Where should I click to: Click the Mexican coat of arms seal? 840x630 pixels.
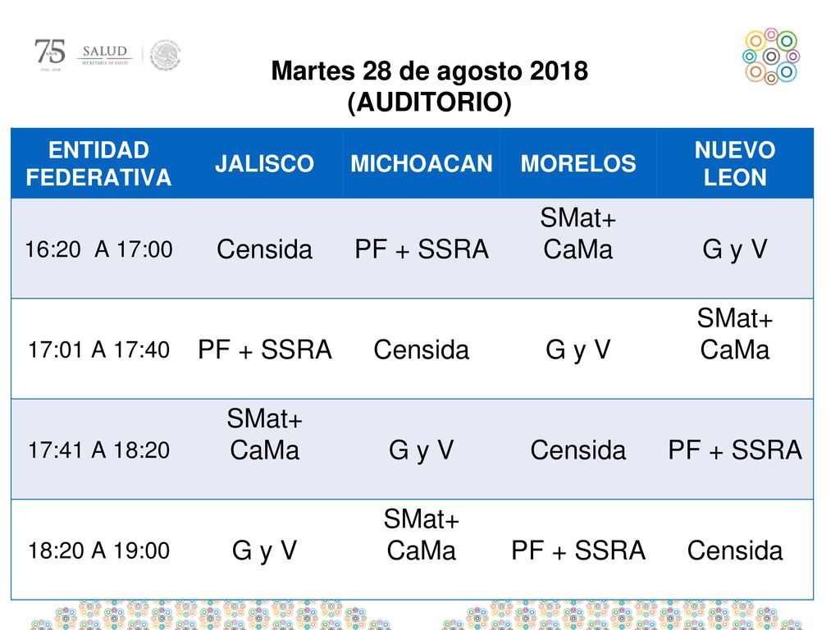tap(165, 55)
